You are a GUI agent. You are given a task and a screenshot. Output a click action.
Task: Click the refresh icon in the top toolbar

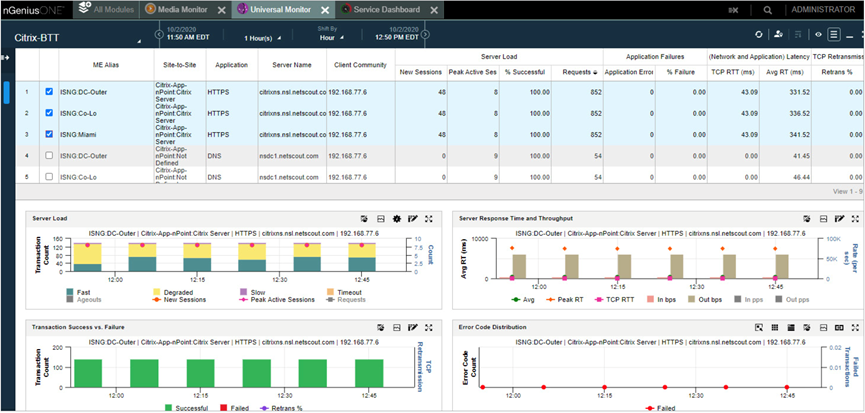pyautogui.click(x=758, y=35)
